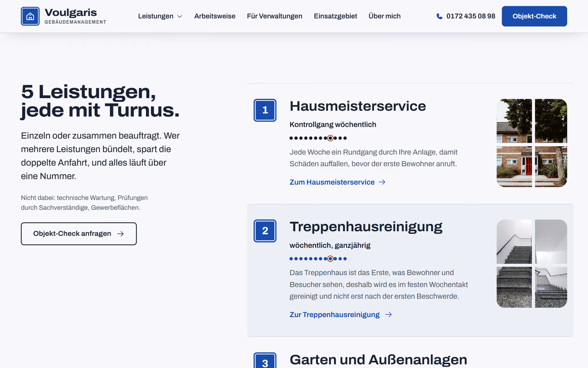
Task: Click the number 1 badge for Hausmeisterservice
Action: (265, 110)
